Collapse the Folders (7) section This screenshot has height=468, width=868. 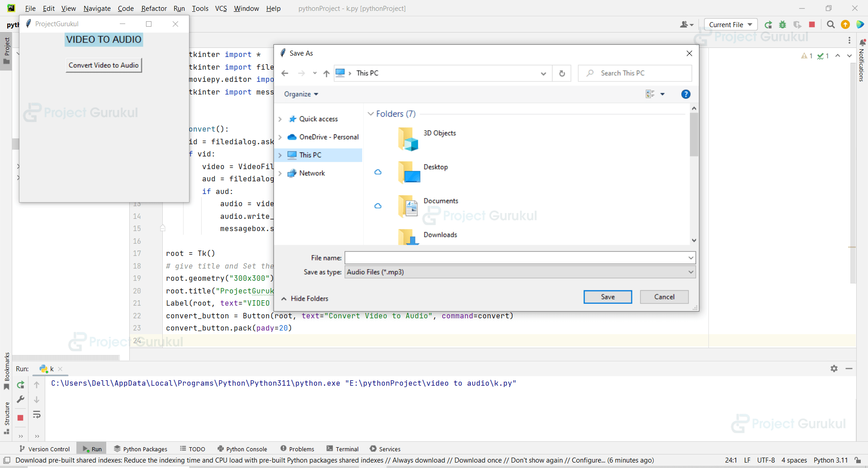tap(371, 114)
